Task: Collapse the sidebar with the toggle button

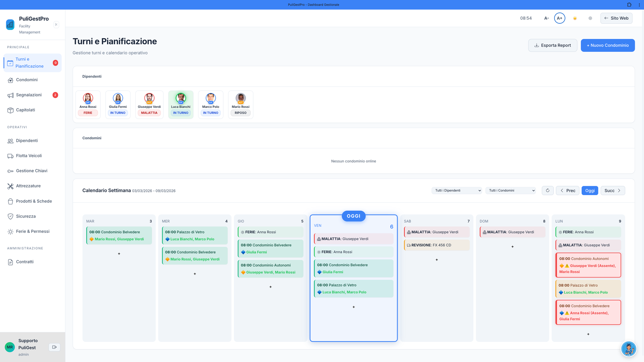Action: [56, 25]
